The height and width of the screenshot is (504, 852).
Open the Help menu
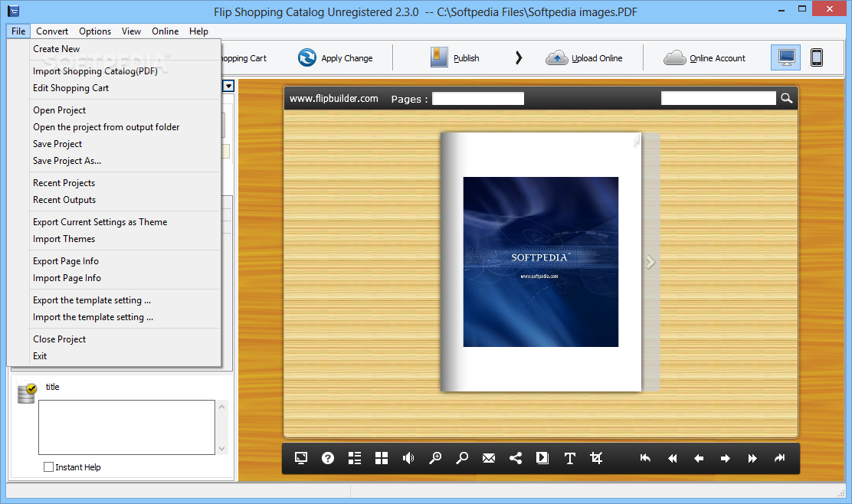[x=199, y=31]
